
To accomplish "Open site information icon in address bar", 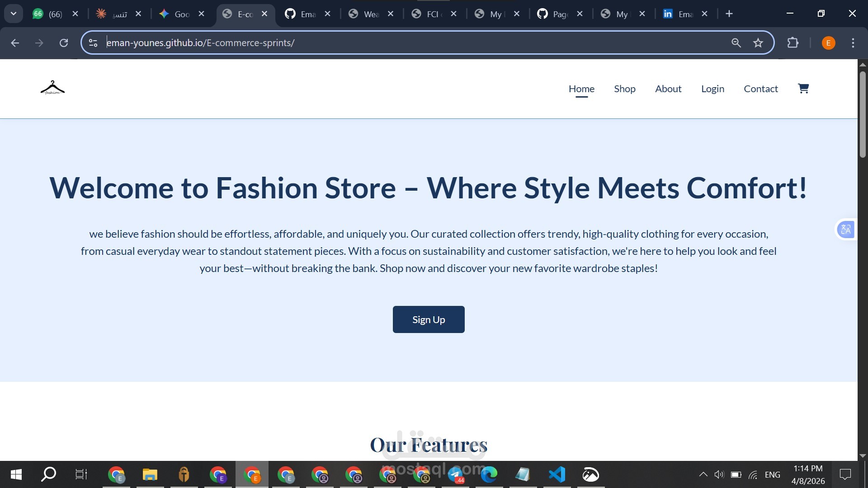I will [93, 43].
